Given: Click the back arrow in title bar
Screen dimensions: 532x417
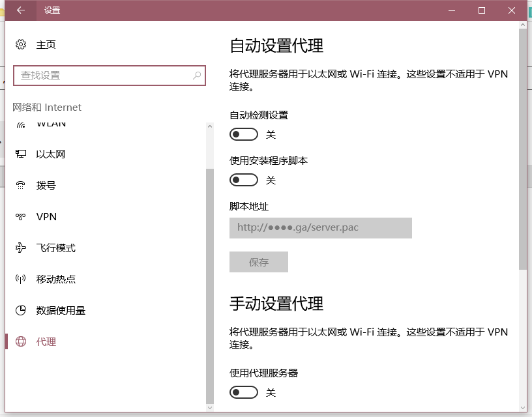Looking at the screenshot, I should 21,10.
